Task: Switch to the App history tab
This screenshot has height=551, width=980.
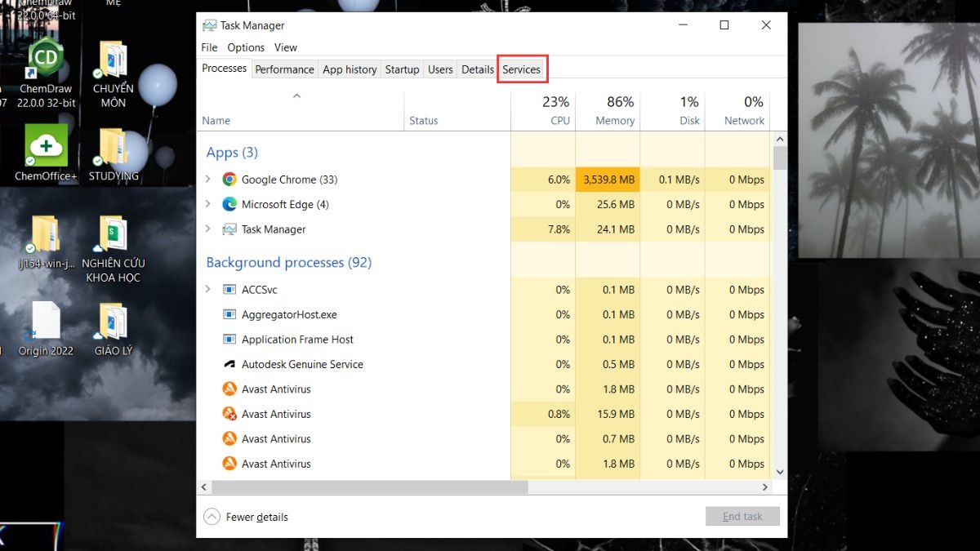Action: click(350, 69)
